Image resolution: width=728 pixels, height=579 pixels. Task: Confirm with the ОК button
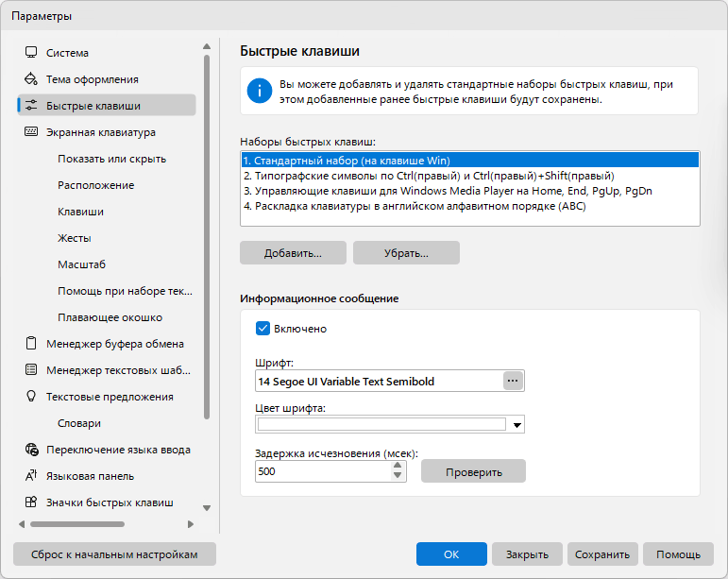coord(451,553)
